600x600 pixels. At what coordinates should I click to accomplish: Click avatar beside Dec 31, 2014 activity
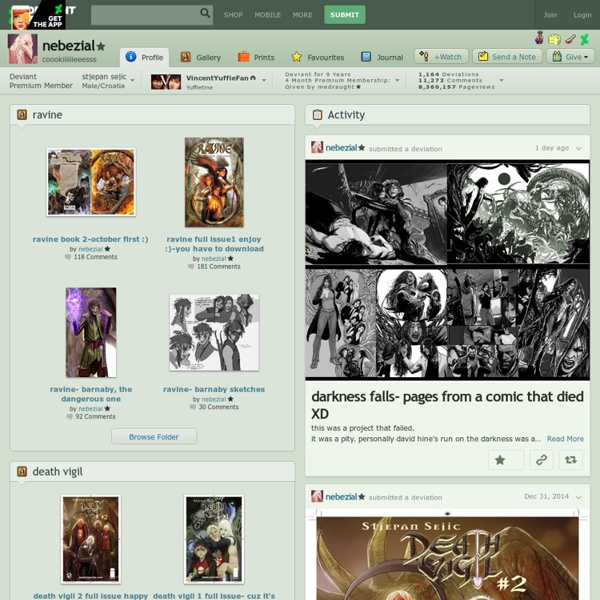coord(317,496)
